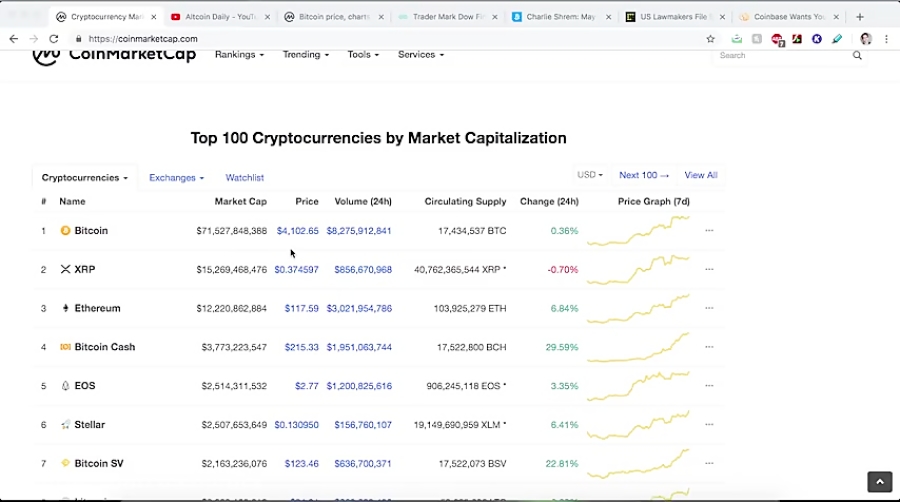Image resolution: width=900 pixels, height=502 pixels.
Task: Click the XRP logo icon
Action: [x=65, y=269]
